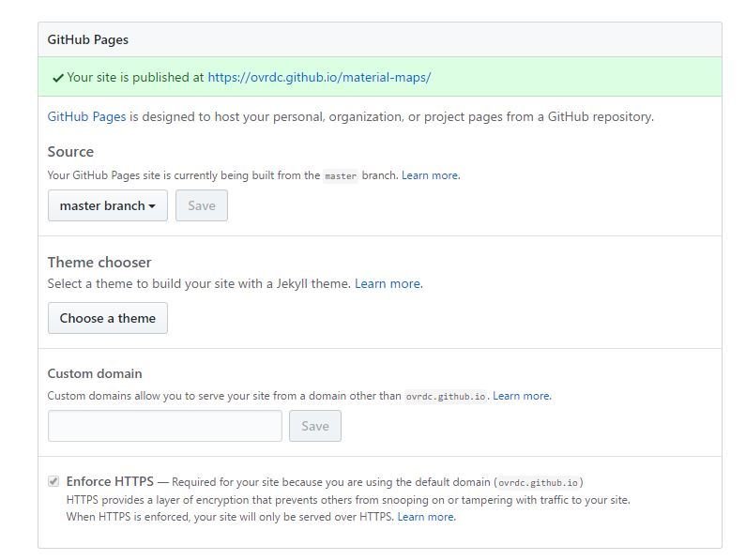This screenshot has width=746, height=560.
Task: Click ovrdc.github.io code text in HTTPS description
Action: (x=538, y=482)
